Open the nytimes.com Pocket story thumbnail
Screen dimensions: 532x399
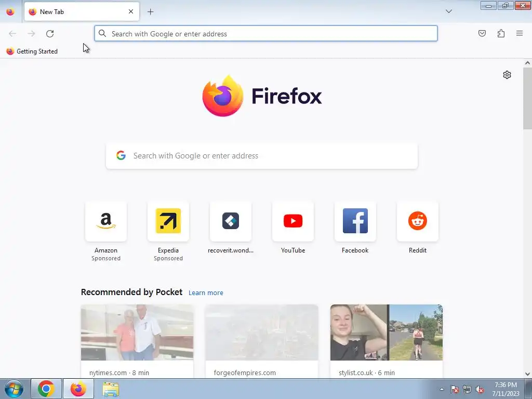(x=137, y=332)
